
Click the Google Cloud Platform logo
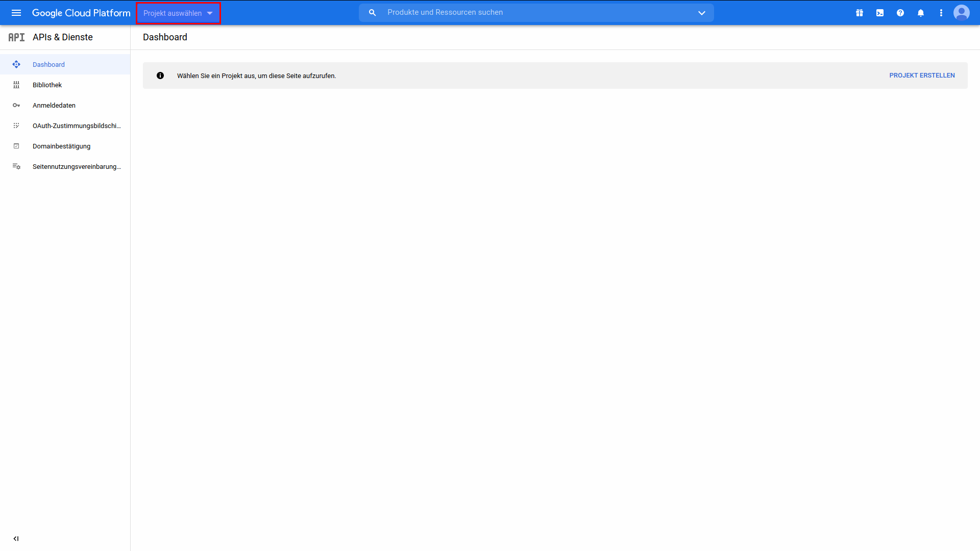click(x=81, y=13)
